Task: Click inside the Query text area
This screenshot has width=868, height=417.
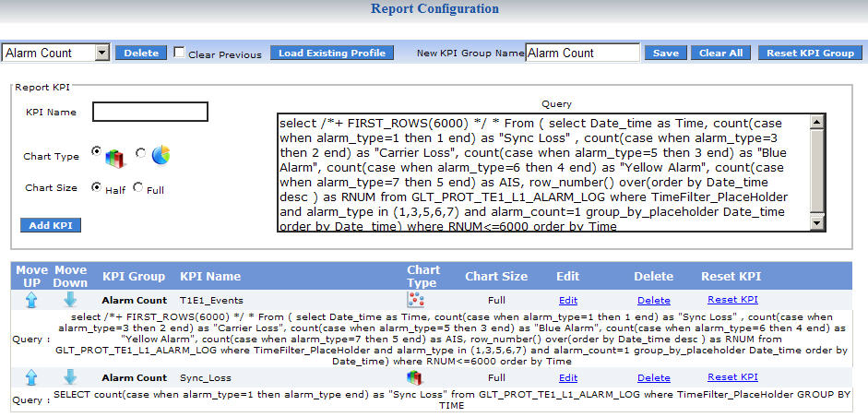Action: pos(543,173)
